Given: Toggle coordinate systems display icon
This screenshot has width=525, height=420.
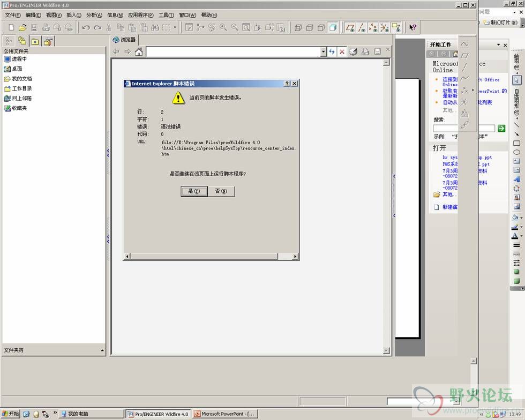Looking at the screenshot, I should (385, 27).
